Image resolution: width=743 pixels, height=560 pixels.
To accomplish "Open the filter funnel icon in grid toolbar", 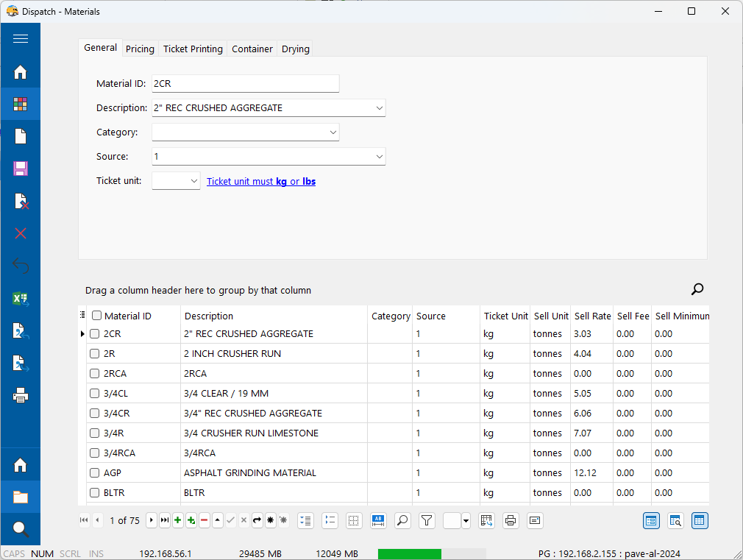I will [x=427, y=520].
